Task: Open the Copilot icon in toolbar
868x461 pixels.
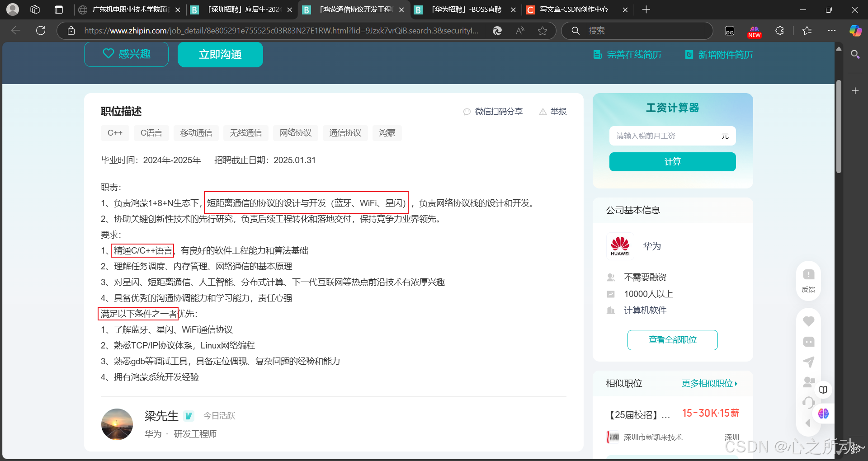Action: (x=855, y=31)
